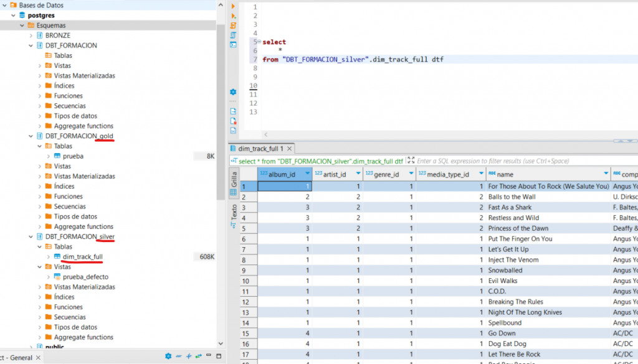Select the dim_track_full 1 results tab
This screenshot has width=638, height=364.
[x=260, y=149]
